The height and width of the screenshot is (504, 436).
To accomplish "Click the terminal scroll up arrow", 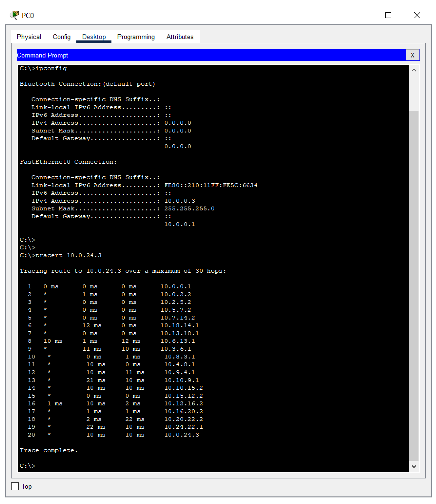I will [414, 70].
